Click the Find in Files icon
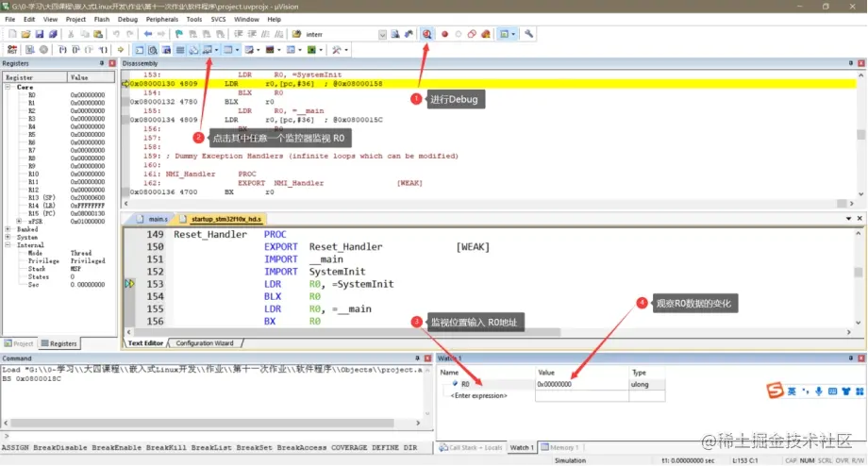 click(296, 34)
